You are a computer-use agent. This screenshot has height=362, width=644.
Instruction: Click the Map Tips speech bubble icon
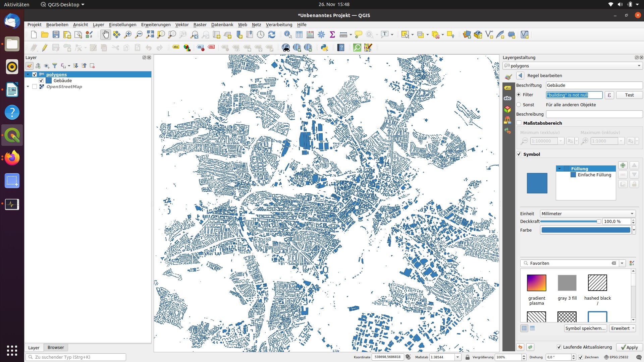[359, 35]
